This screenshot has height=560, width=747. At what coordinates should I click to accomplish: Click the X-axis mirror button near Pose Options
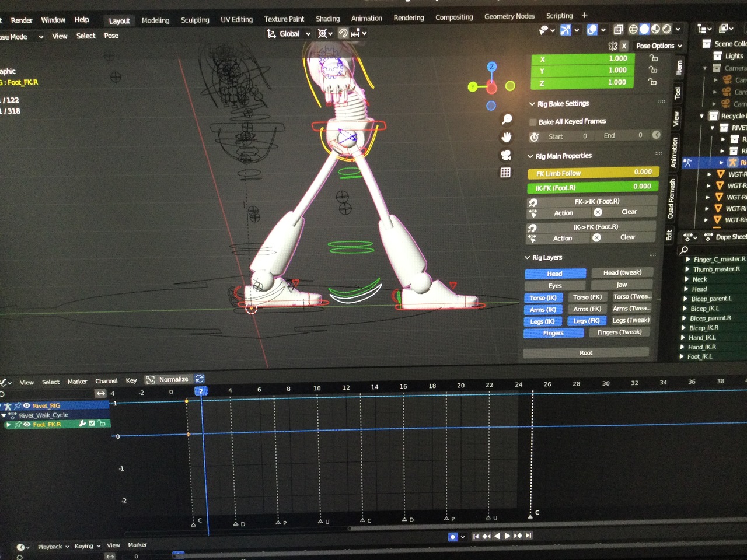pos(624,45)
